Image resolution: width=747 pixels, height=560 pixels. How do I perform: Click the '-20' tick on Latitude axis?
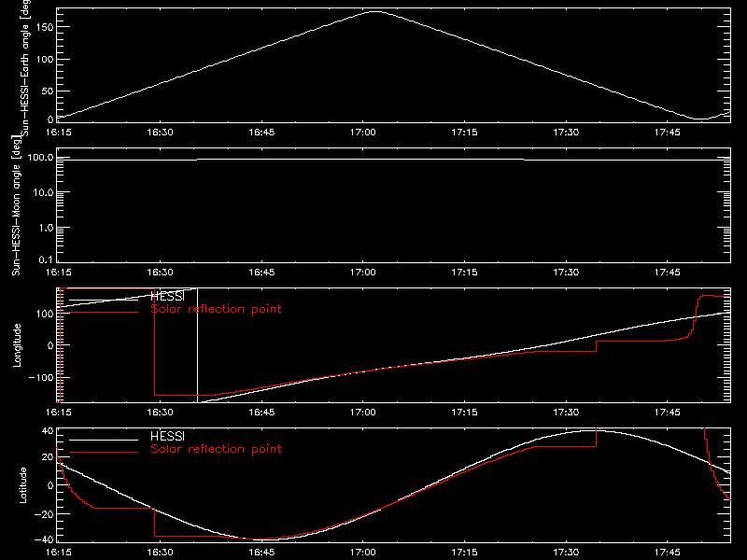44,514
